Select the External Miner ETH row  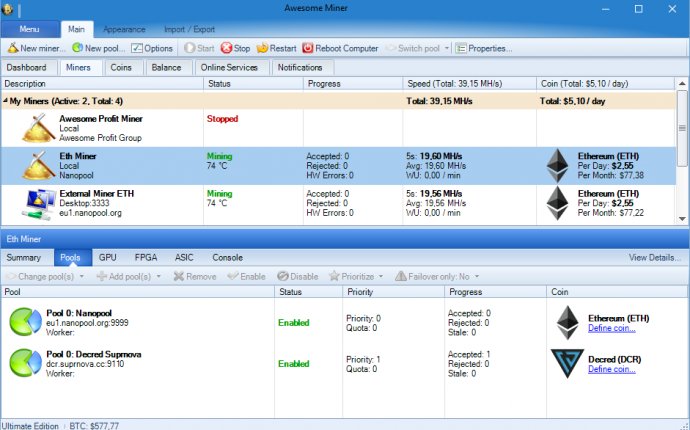coord(338,203)
